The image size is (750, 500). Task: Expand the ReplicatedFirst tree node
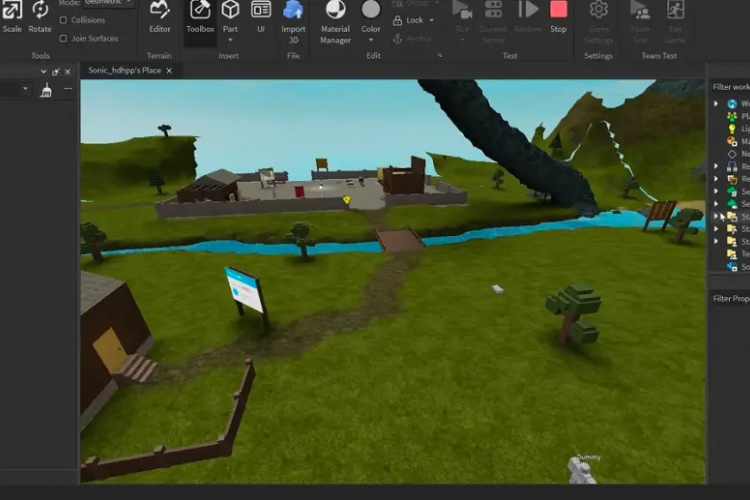pos(716,166)
